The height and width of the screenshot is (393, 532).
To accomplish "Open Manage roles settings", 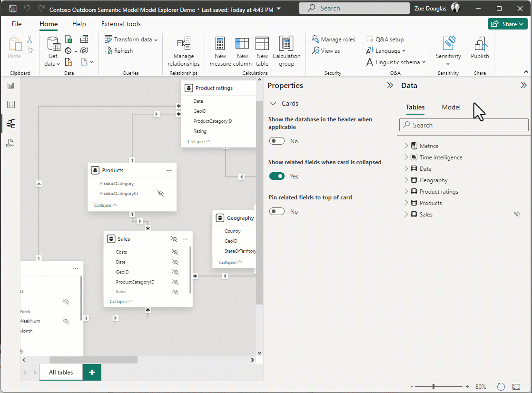I will point(333,39).
